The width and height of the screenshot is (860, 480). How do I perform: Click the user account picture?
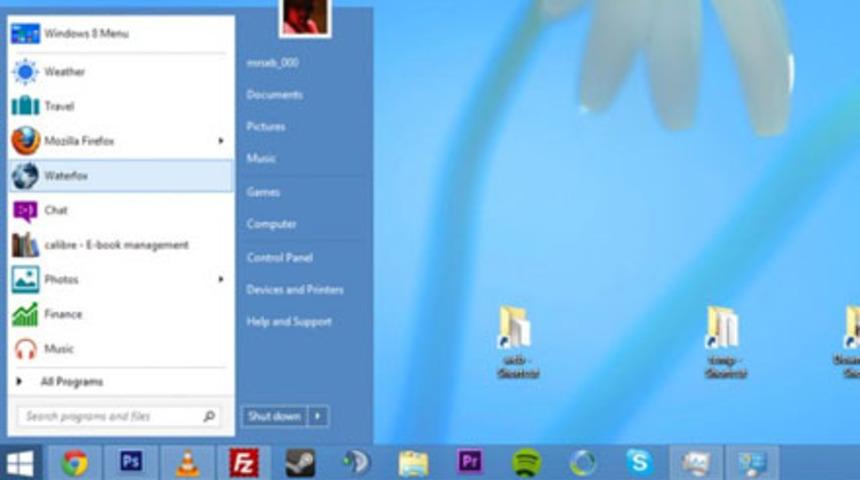[x=305, y=17]
